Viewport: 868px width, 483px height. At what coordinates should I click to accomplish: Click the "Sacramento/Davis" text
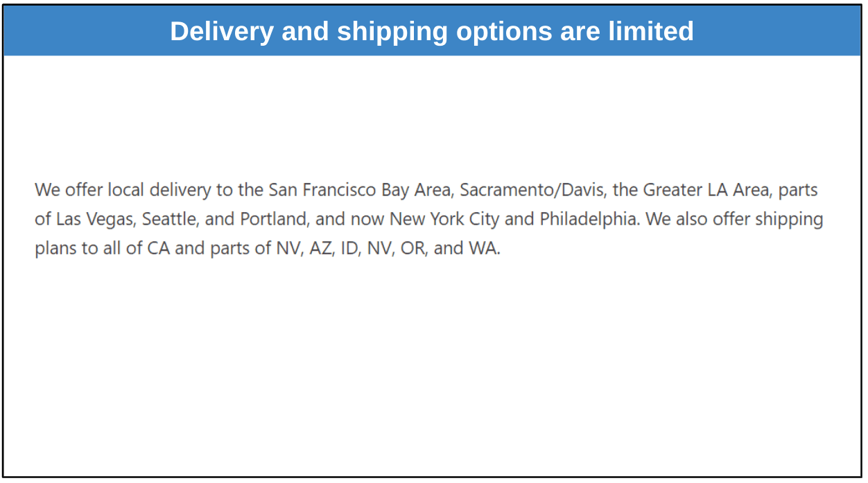pyautogui.click(x=532, y=190)
